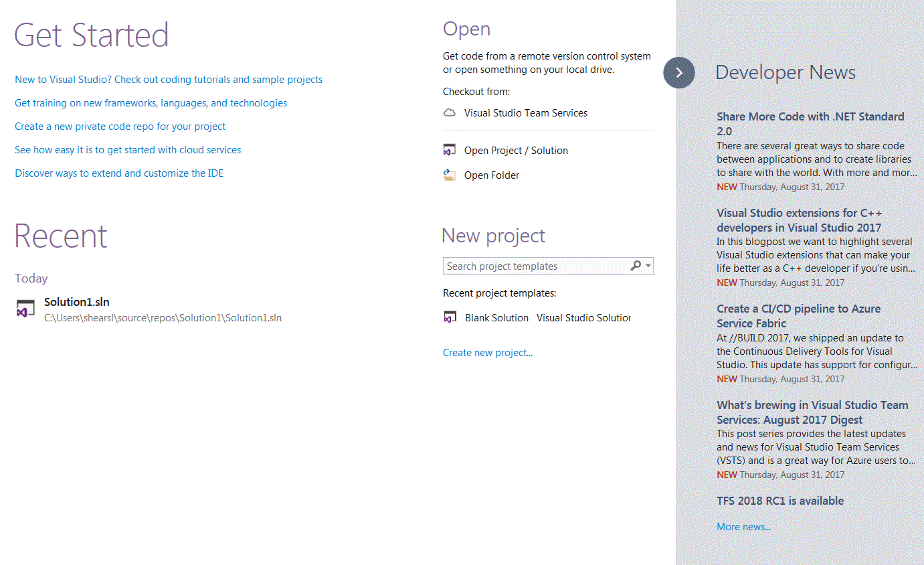Select the Blank Solution template
This screenshot has width=924, height=565.
pos(496,318)
